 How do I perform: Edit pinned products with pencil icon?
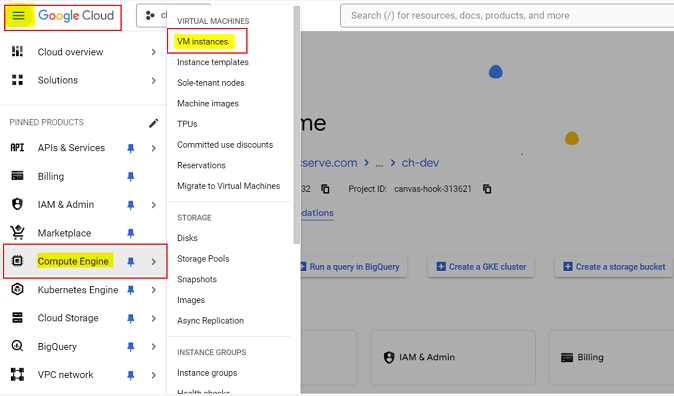coord(153,123)
